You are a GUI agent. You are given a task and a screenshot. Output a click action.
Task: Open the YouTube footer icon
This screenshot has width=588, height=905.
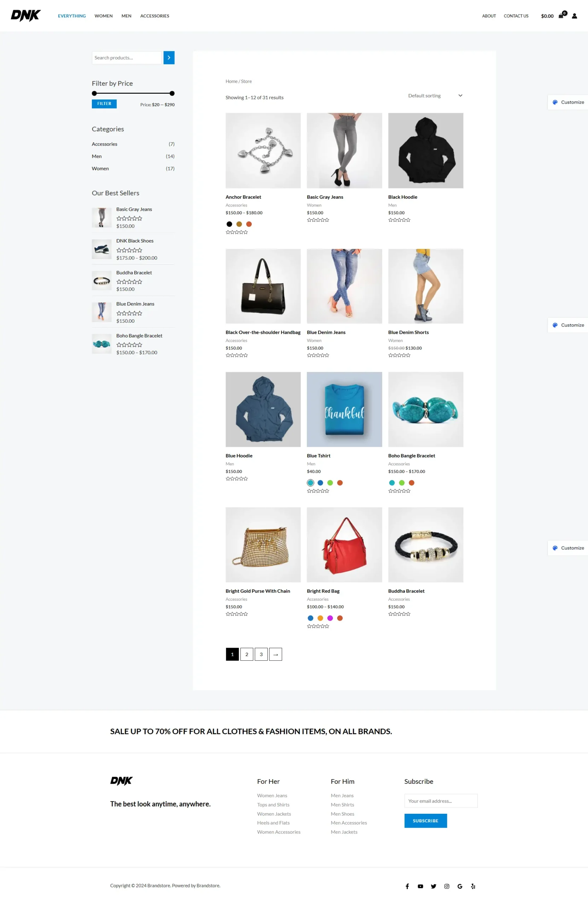(x=420, y=886)
